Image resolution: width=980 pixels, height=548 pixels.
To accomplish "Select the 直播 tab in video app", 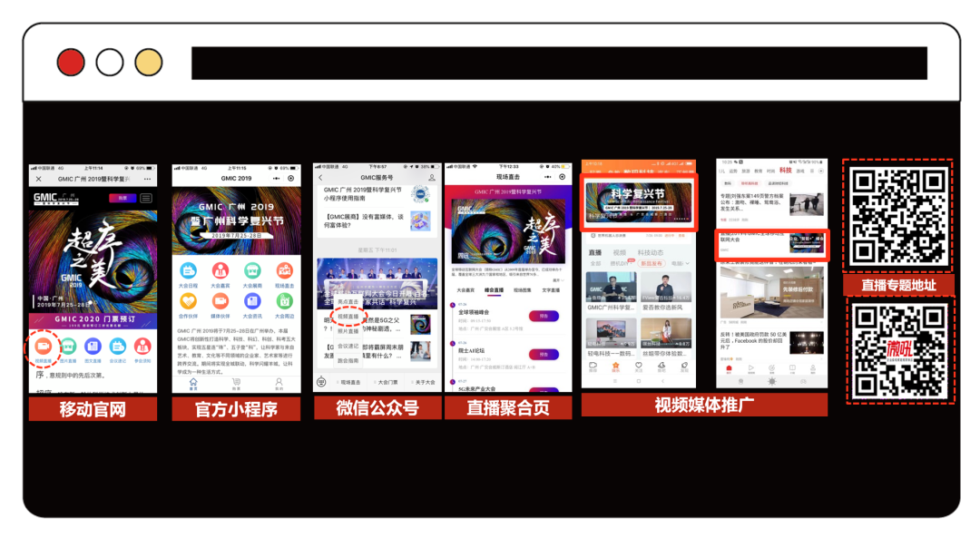I will pyautogui.click(x=595, y=252).
